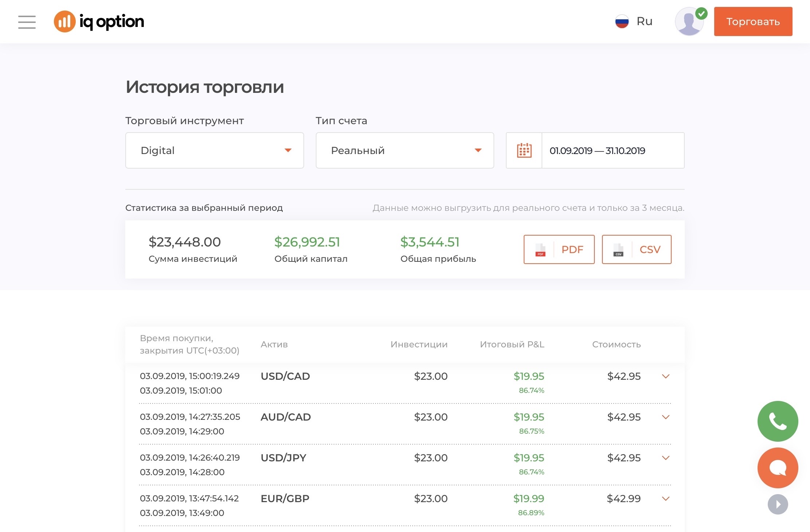Open the hamburger menu
Image resolution: width=810 pixels, height=532 pixels.
click(x=27, y=22)
